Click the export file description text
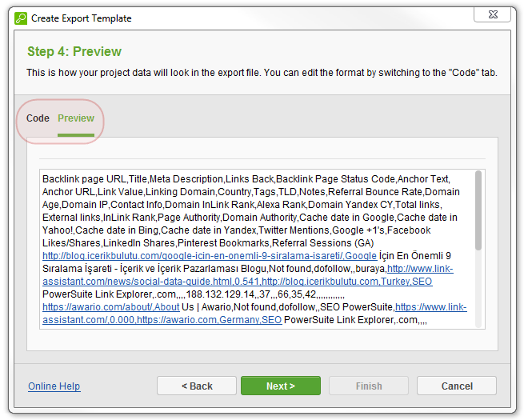 262,73
